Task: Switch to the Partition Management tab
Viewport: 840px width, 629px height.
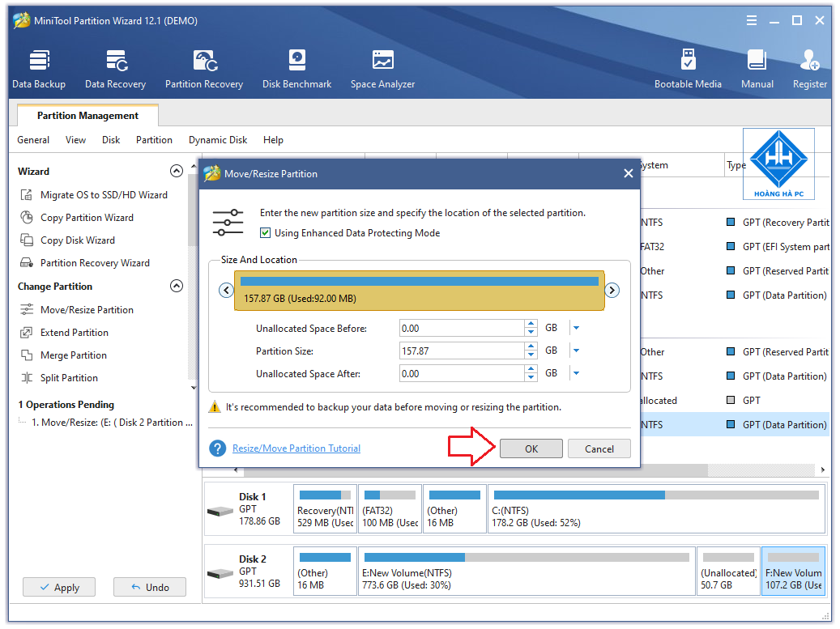Action: (87, 115)
